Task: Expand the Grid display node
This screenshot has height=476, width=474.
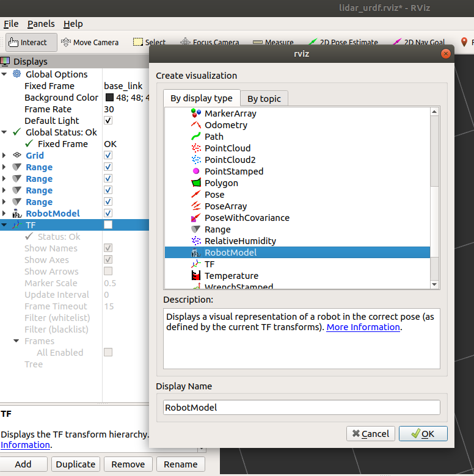Action: (x=4, y=155)
